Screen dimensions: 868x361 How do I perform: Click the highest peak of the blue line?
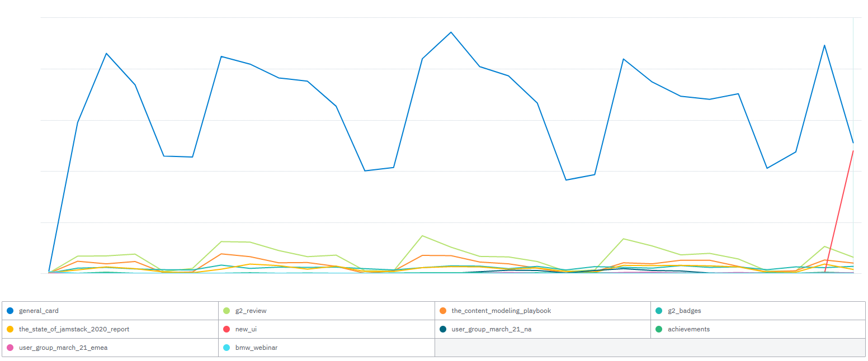pos(451,32)
